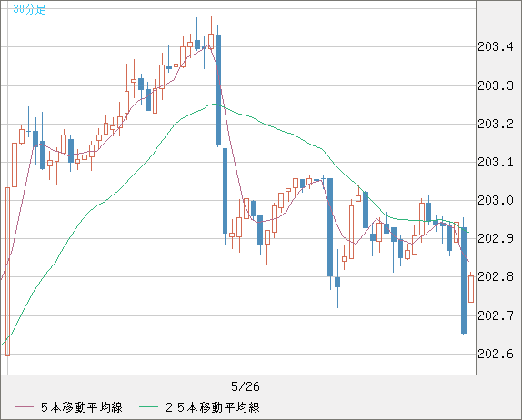Screen dimensions: 522x420
Task: Click the 203.0 price axis label
Action: click(496, 200)
